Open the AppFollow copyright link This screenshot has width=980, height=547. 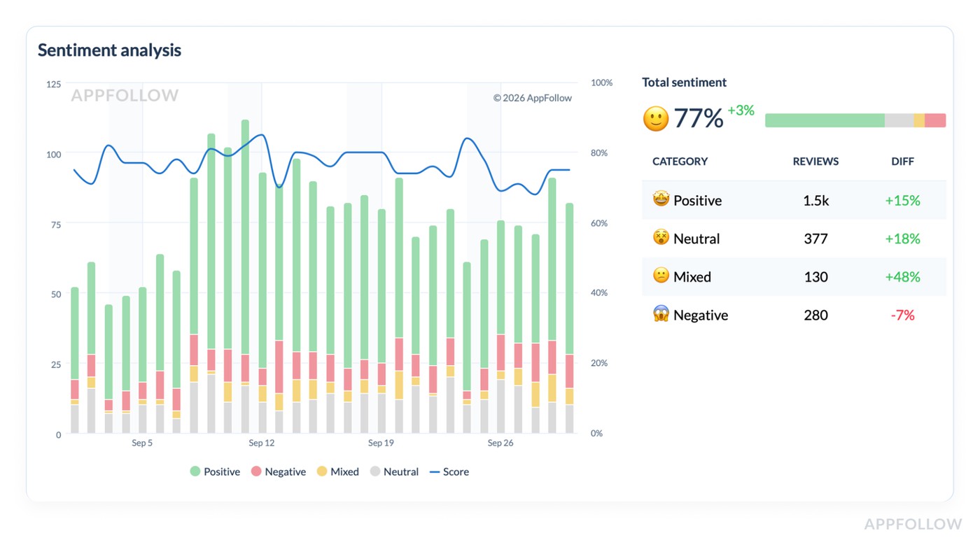(533, 98)
